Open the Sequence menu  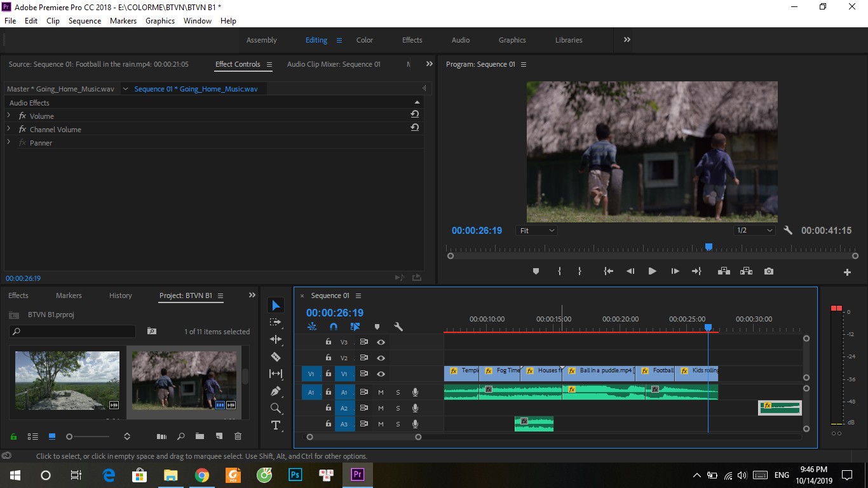[85, 20]
